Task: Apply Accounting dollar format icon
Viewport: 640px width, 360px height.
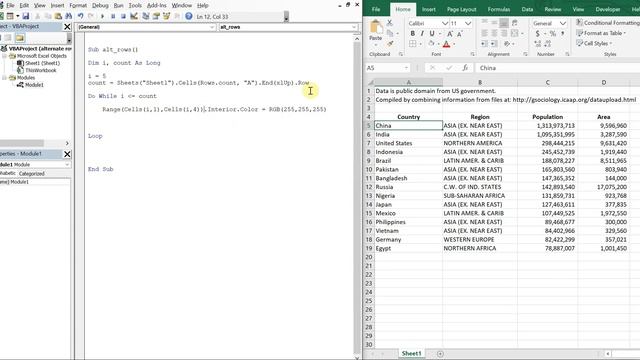Action: [x=538, y=33]
